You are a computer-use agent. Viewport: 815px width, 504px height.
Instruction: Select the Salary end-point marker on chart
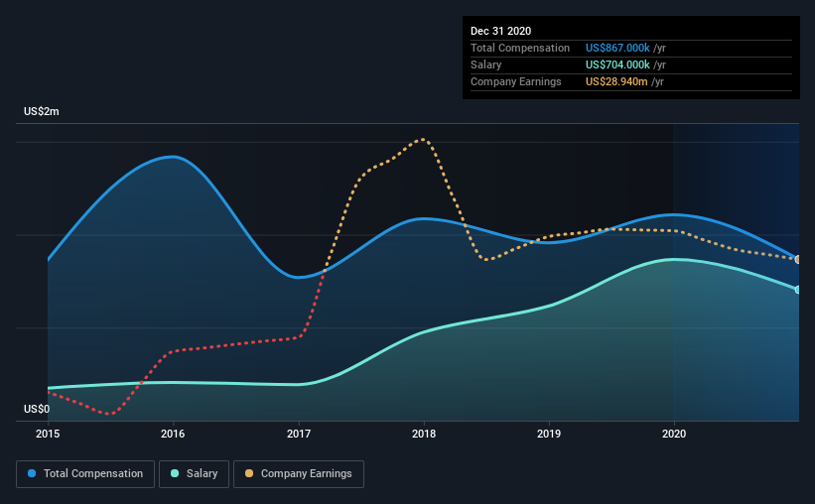click(797, 290)
